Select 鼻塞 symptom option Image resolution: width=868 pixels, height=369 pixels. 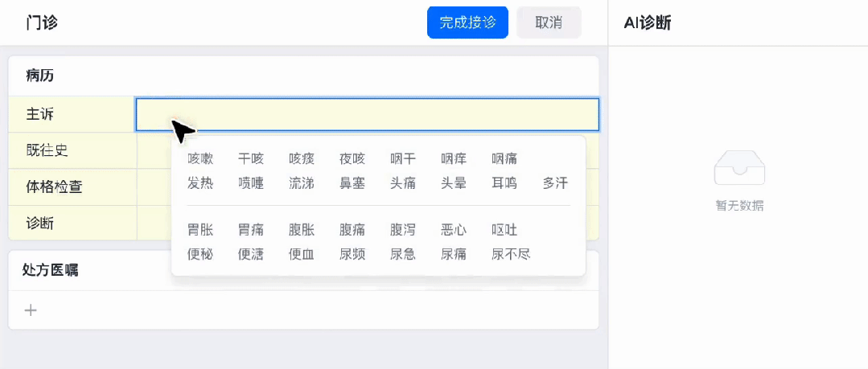pos(352,183)
